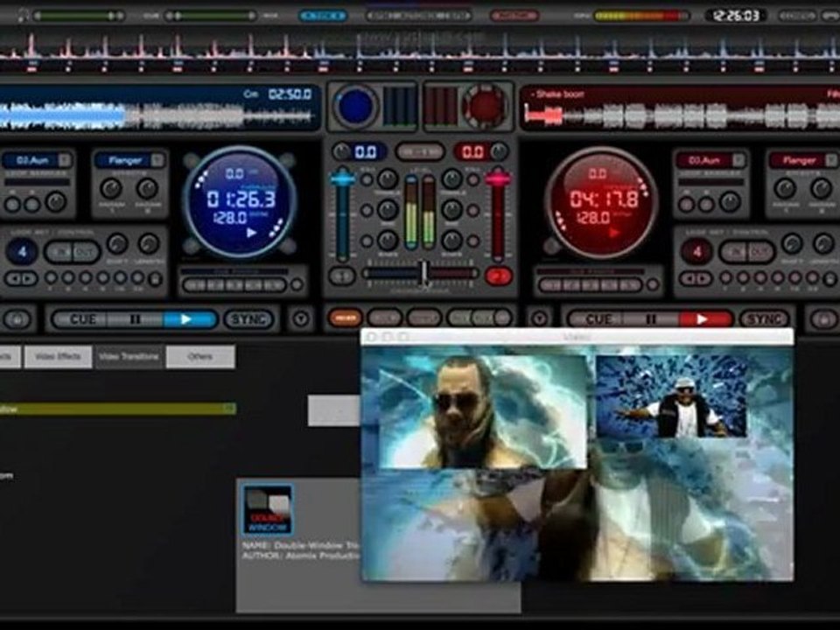Click the blue round video preview disc
The width and height of the screenshot is (840, 630).
point(354,107)
